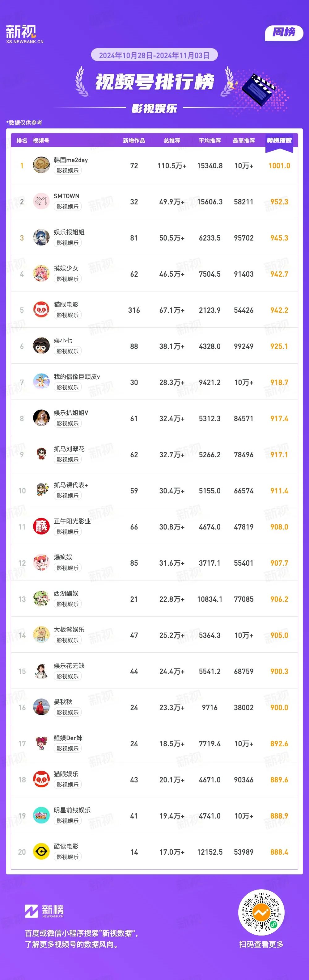The image size is (309, 980).
Task: Click the 娱小七 avatar icon
Action: pos(41,346)
